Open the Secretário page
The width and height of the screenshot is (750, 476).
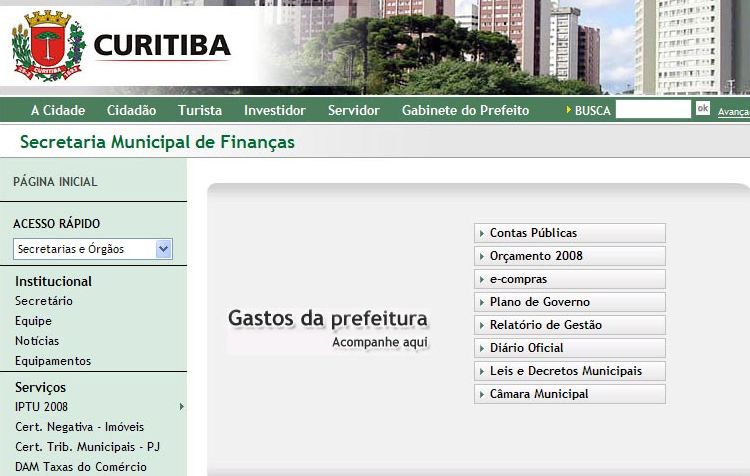click(44, 301)
